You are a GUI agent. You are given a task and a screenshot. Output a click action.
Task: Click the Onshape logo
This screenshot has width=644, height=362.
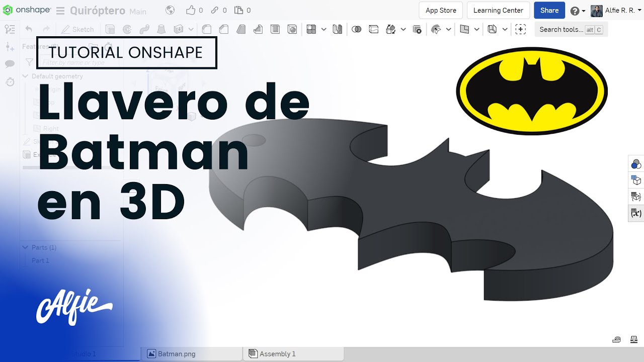(x=26, y=10)
